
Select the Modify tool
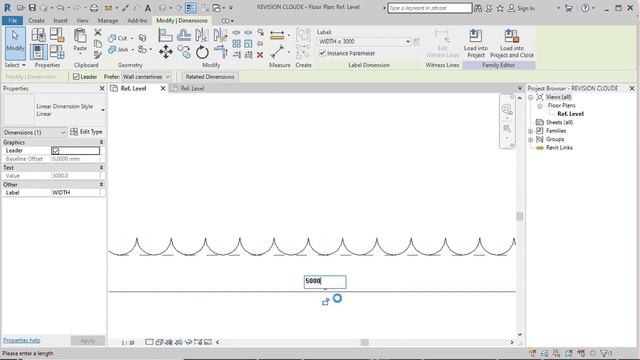click(x=15, y=43)
